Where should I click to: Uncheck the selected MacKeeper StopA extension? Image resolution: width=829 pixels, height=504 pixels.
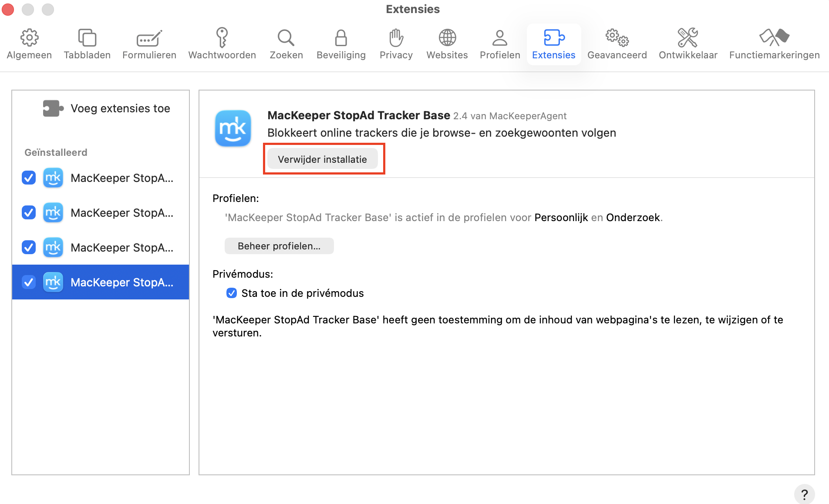(x=28, y=282)
